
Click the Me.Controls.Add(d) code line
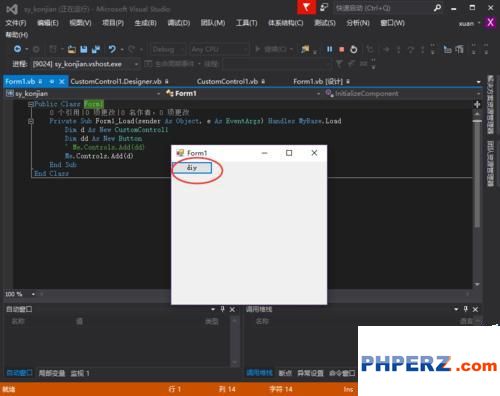tap(99, 156)
